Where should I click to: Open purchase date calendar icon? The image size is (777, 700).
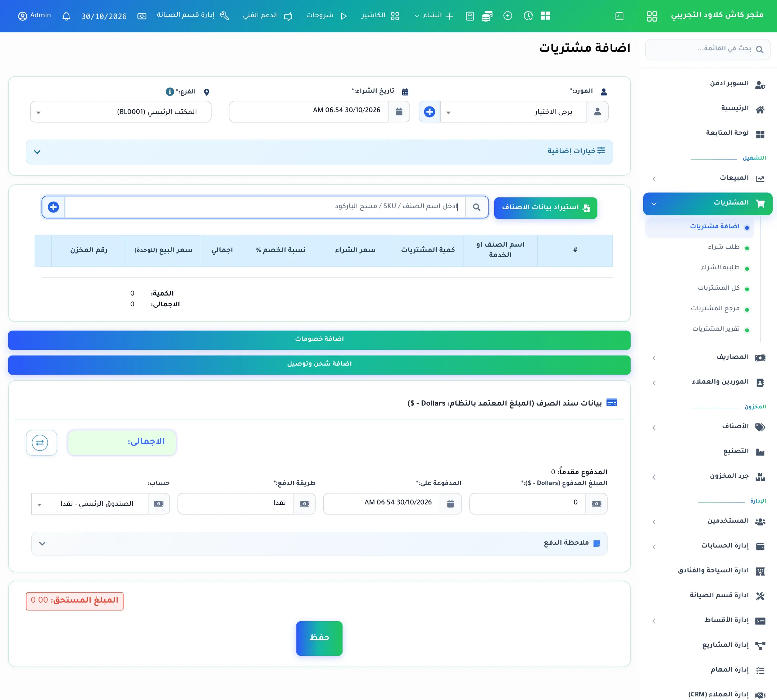coord(399,112)
